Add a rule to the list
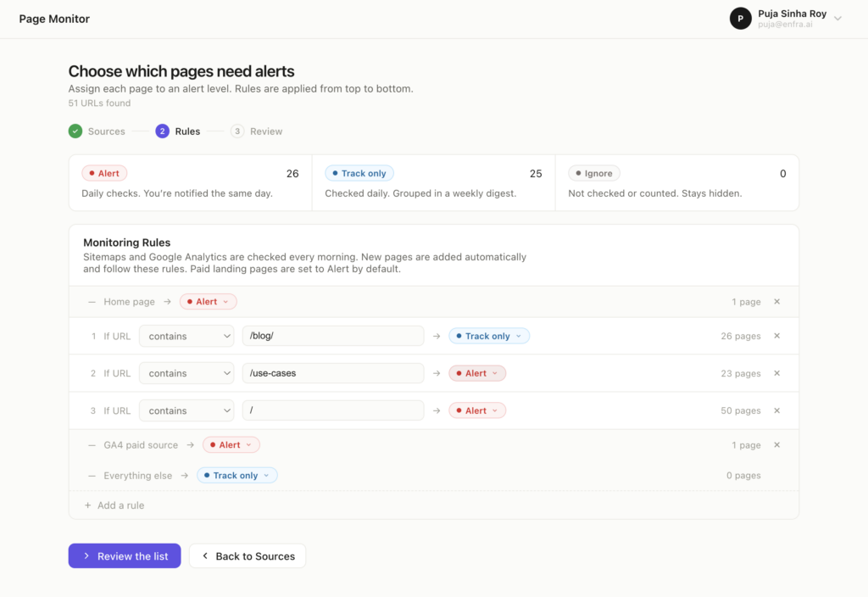Viewport: 868px width, 597px height. pyautogui.click(x=114, y=505)
